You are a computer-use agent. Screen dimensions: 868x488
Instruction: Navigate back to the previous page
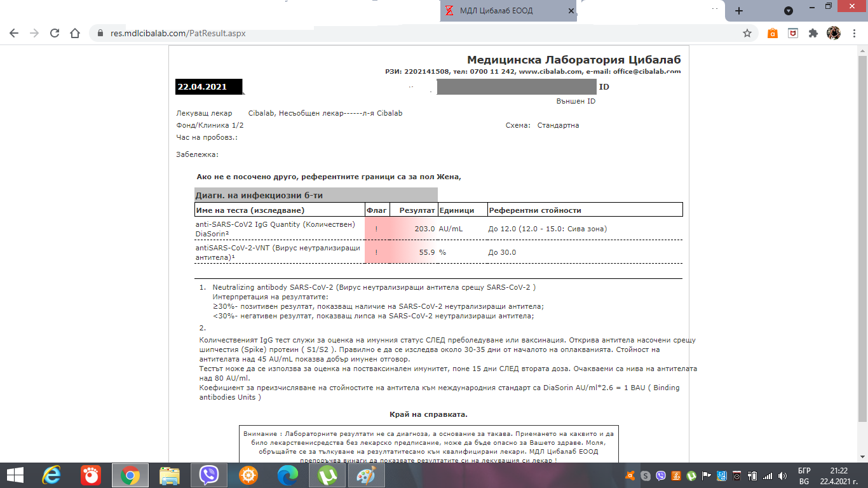(x=14, y=34)
